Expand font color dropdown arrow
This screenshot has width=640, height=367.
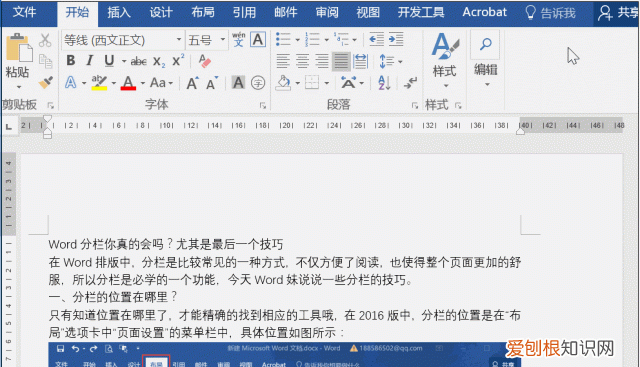tap(142, 83)
